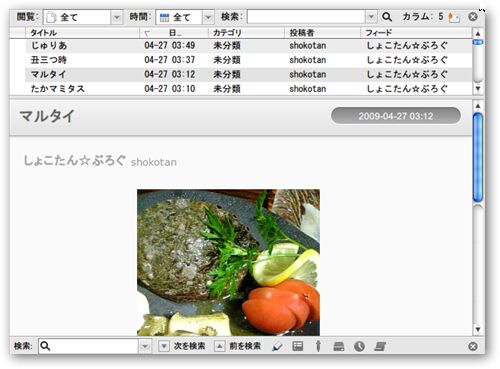Click the 前を検索 up-arrow button
Screen dimensions: 500x369
coord(219,346)
